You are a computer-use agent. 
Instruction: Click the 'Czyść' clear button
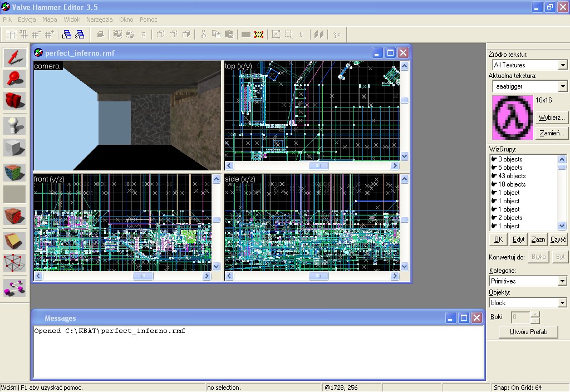pyautogui.click(x=558, y=239)
